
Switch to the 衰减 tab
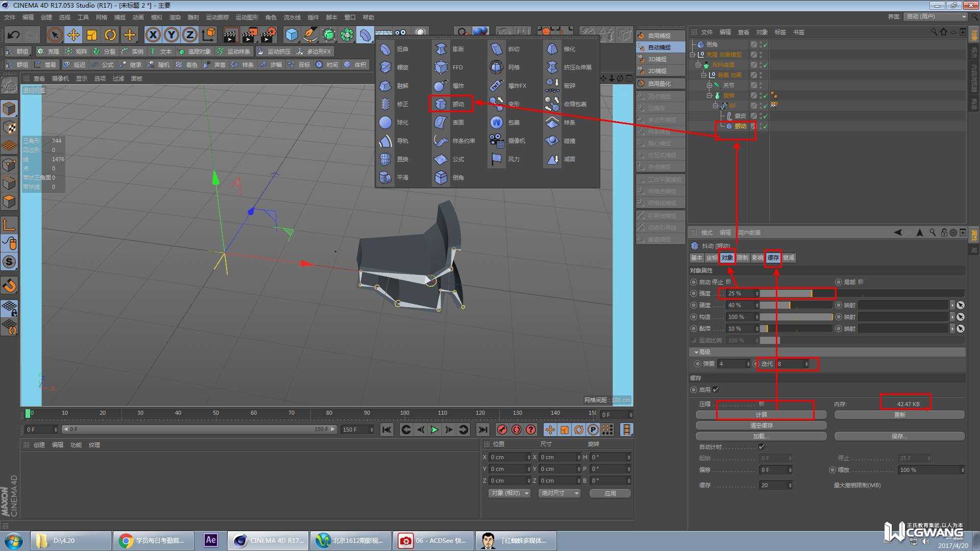point(789,258)
